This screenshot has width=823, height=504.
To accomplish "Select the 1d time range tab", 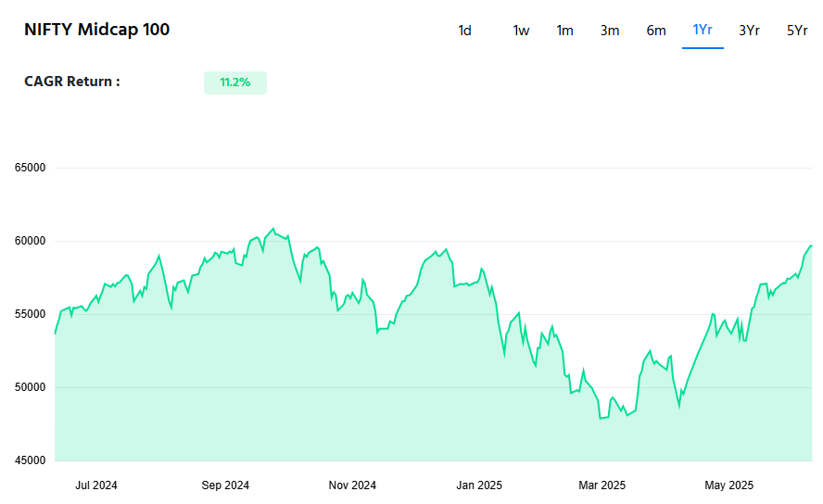I will click(x=464, y=31).
